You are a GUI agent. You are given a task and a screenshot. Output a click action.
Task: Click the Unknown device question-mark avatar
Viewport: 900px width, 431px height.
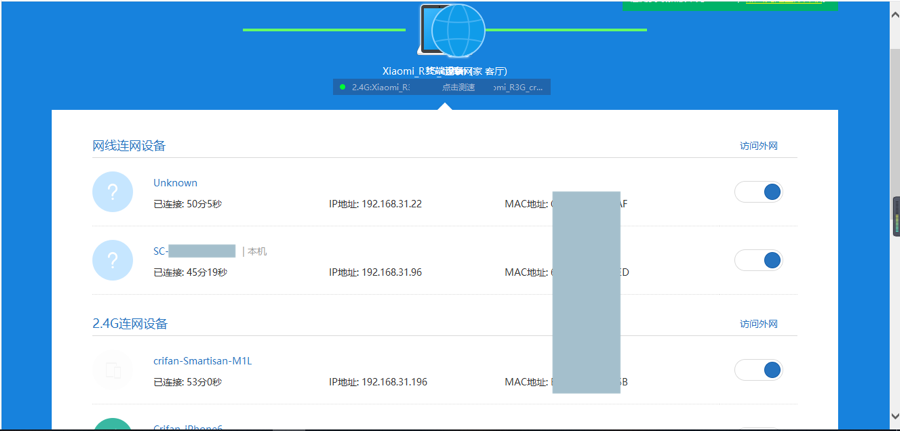[x=112, y=192]
